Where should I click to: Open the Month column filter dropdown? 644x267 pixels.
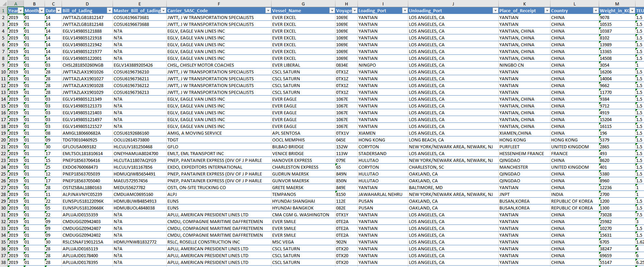[x=42, y=11]
